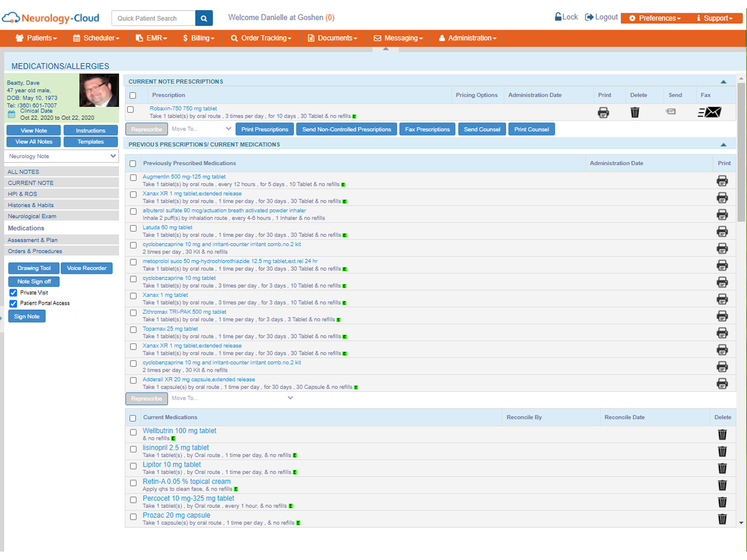Click in the Quick Patient Search field

(x=154, y=18)
